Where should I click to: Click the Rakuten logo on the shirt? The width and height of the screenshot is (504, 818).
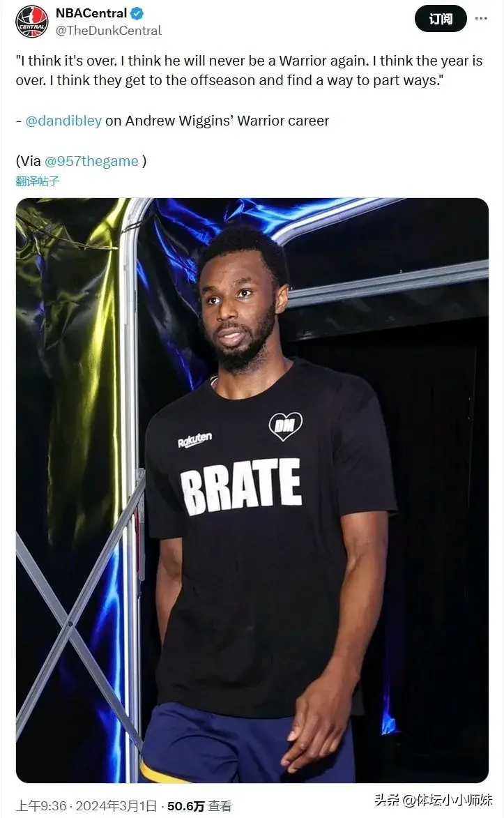click(194, 440)
